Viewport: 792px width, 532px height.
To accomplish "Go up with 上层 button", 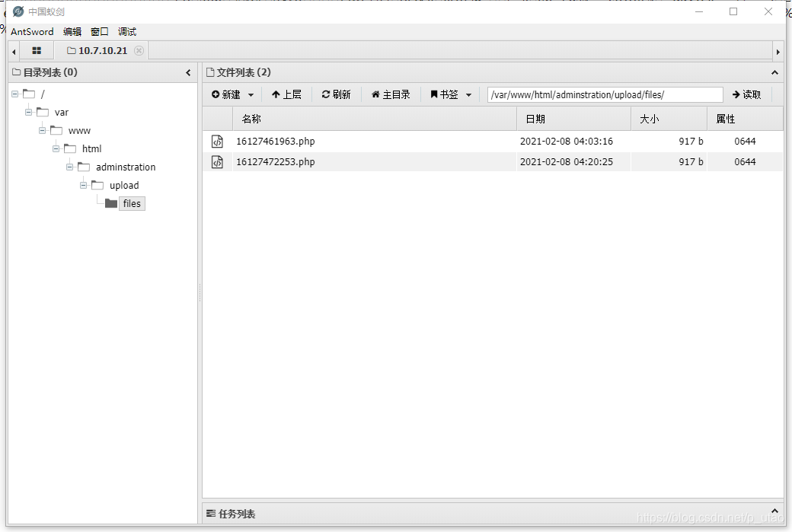I will 286,94.
